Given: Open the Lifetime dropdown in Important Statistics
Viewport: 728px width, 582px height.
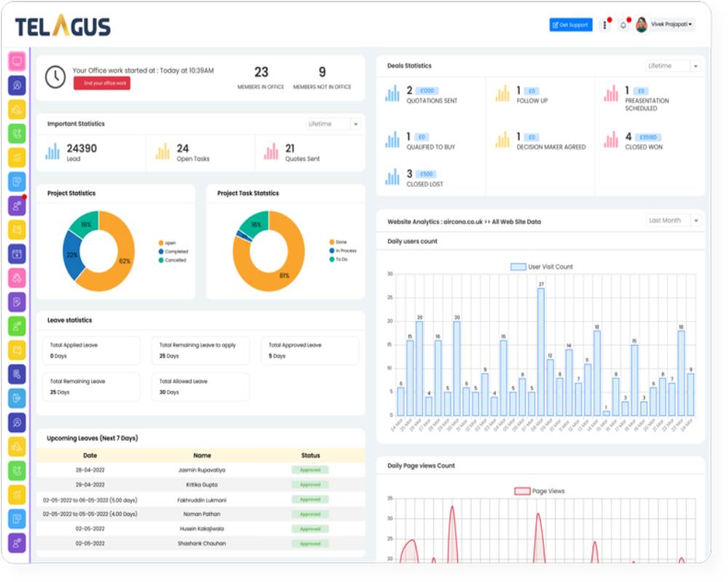Looking at the screenshot, I should click(331, 124).
